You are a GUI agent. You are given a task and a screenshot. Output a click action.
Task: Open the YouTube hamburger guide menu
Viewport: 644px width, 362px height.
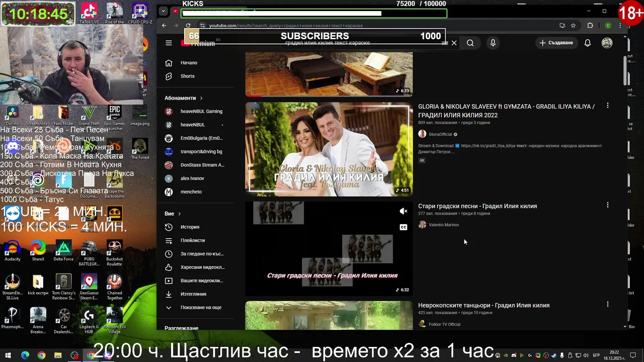tap(169, 43)
